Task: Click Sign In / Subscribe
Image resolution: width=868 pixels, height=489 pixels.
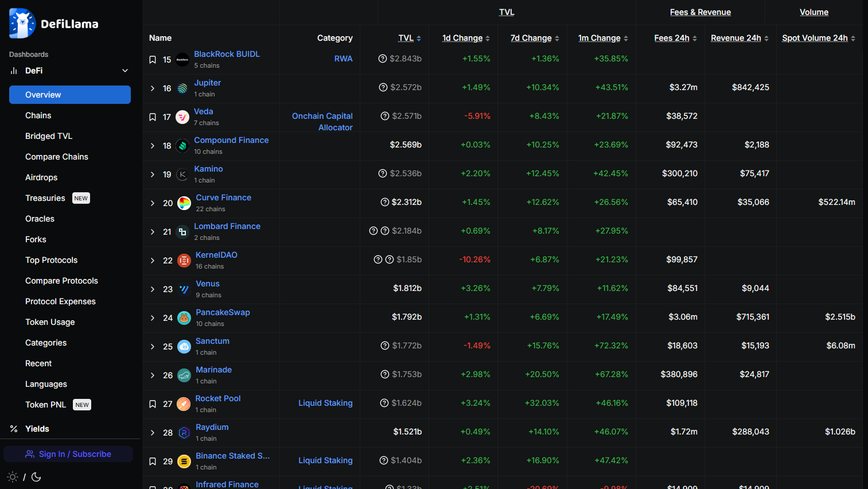Action: pyautogui.click(x=68, y=454)
